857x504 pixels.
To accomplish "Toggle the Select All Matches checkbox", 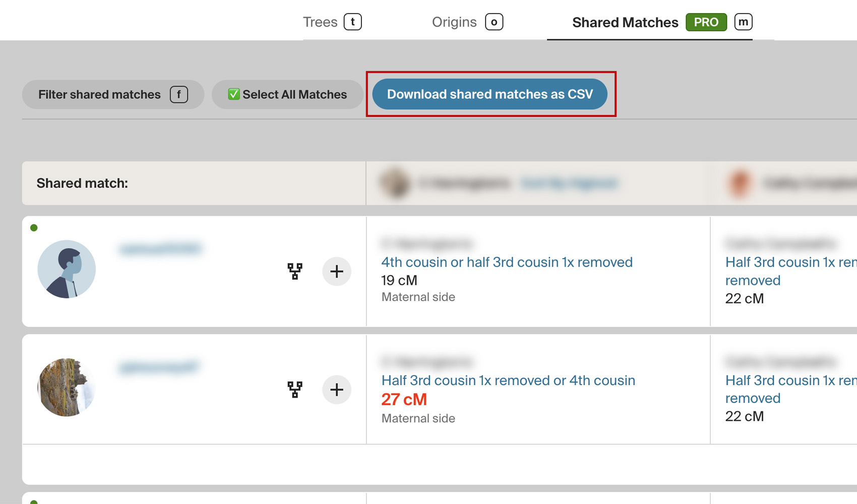I will click(233, 94).
